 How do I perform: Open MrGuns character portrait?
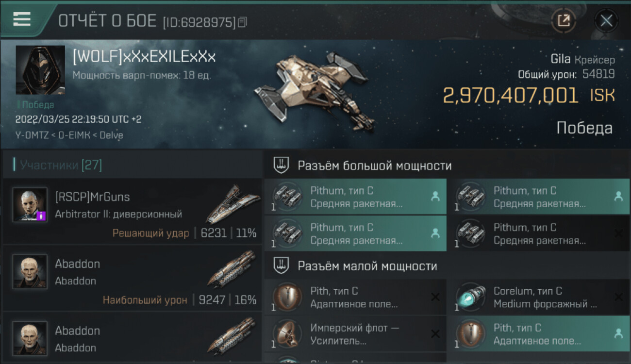tap(30, 205)
